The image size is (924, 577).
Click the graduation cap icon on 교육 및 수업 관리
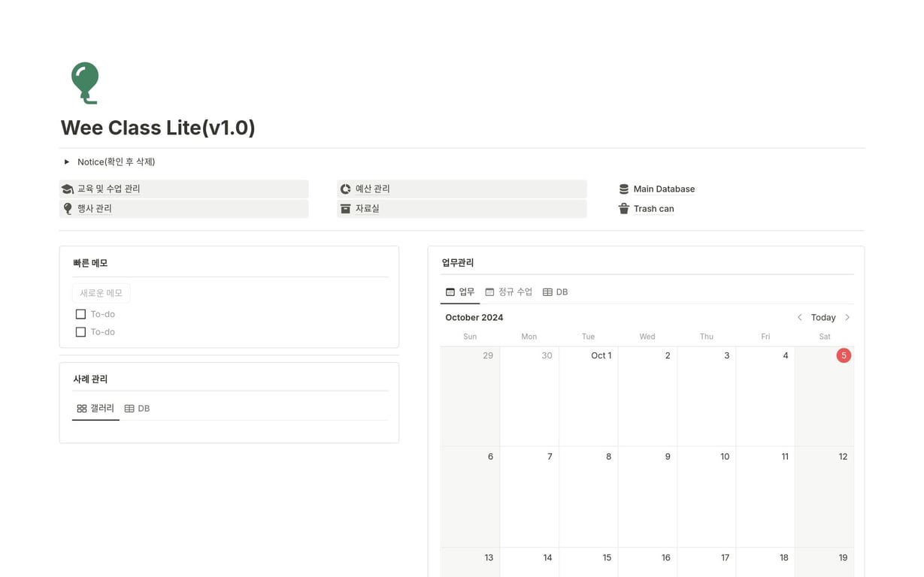point(68,189)
